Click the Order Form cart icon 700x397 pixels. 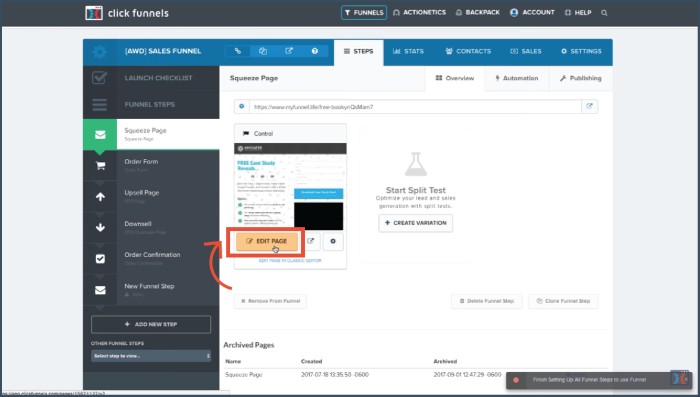(x=100, y=166)
